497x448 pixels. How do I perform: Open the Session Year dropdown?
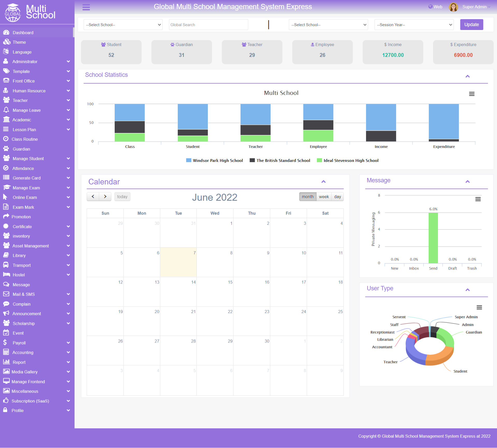[414, 25]
